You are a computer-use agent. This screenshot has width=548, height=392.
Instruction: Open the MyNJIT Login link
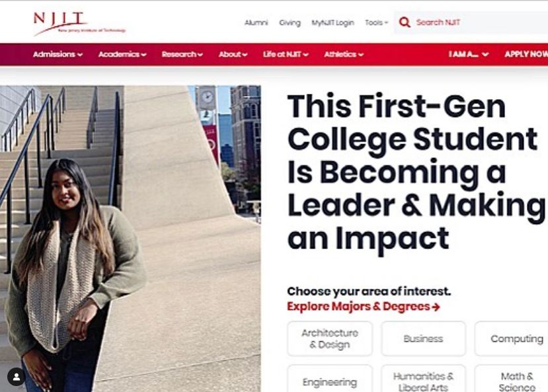333,22
